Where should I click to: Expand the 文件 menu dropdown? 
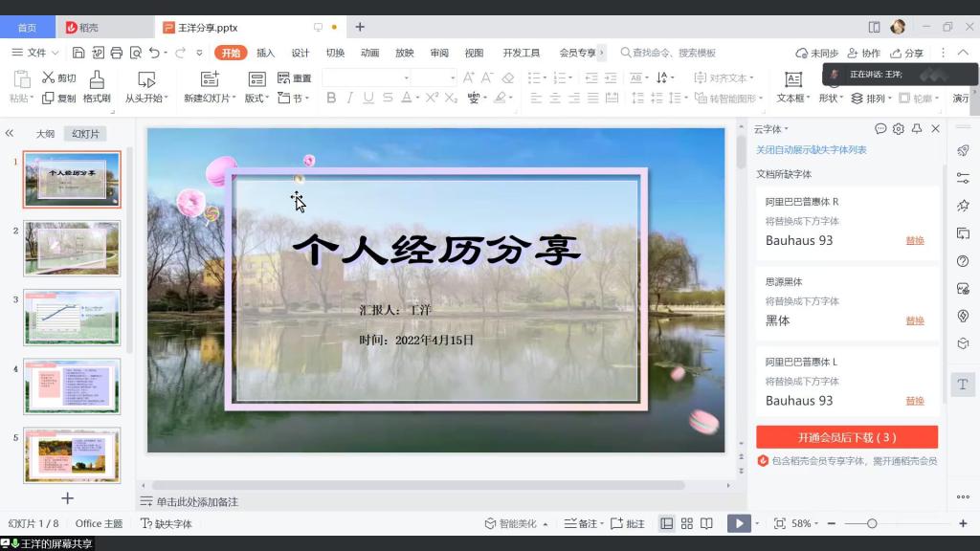[x=36, y=53]
